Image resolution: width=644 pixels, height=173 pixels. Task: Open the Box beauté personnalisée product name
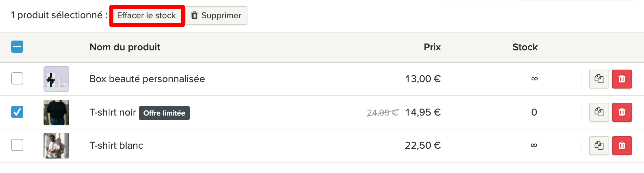click(x=147, y=79)
